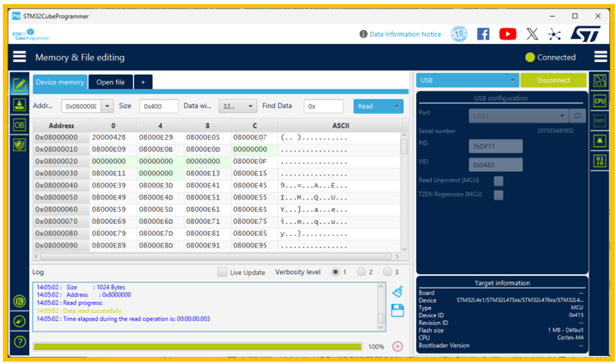Click the PID field 0xDF11

pyautogui.click(x=496, y=146)
